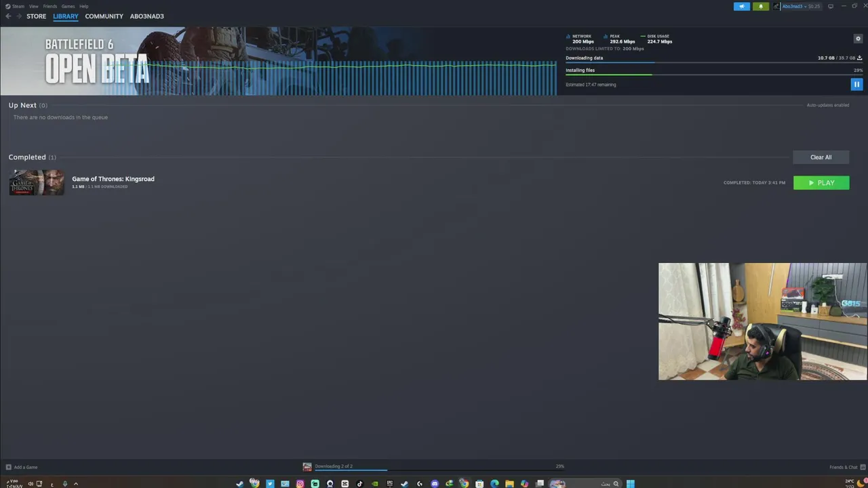Image resolution: width=868 pixels, height=488 pixels.
Task: Click the Battlefield 6 Open Beta banner
Action: tap(278, 61)
